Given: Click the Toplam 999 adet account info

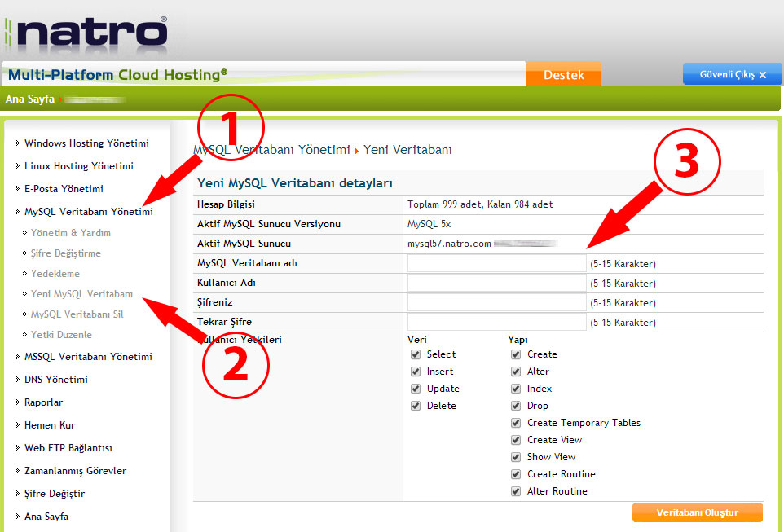Looking at the screenshot, I should pos(480,204).
